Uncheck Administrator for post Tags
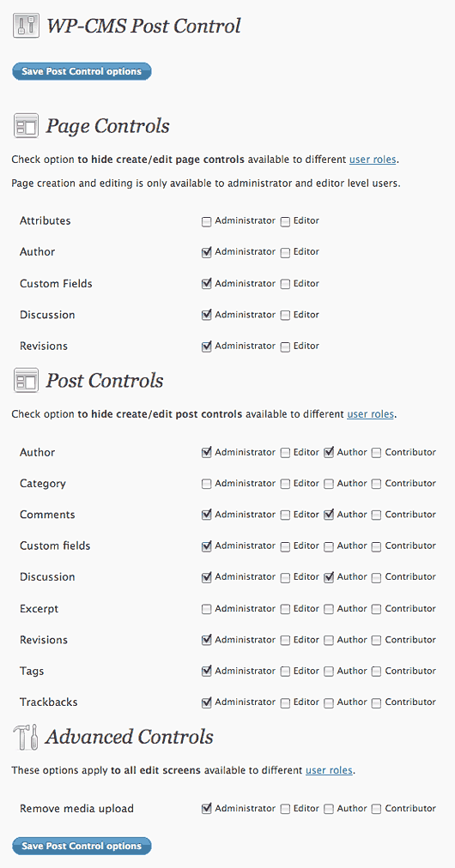The width and height of the screenshot is (455, 868). [207, 672]
